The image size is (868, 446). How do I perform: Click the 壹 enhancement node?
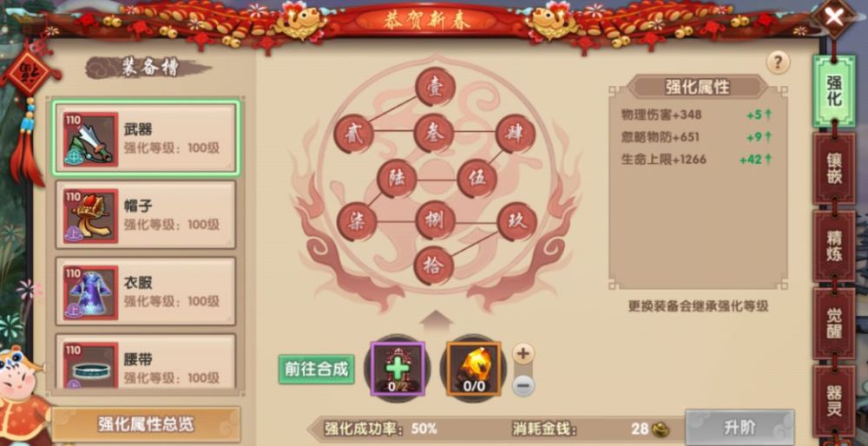(x=435, y=87)
